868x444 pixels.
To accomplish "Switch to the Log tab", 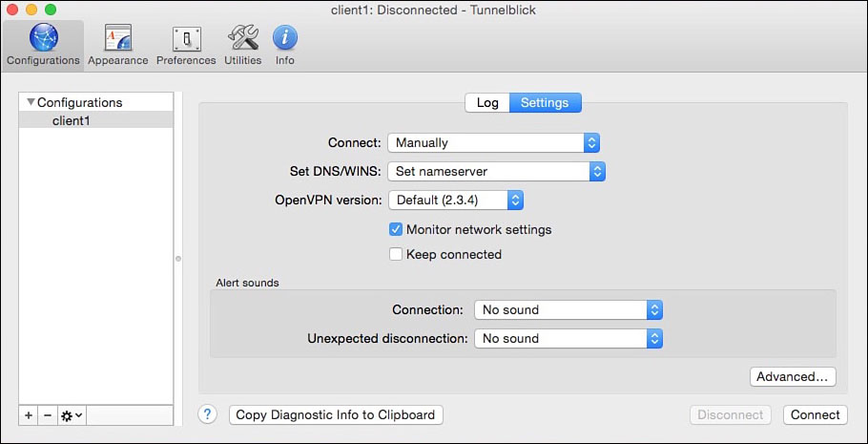I will 487,102.
